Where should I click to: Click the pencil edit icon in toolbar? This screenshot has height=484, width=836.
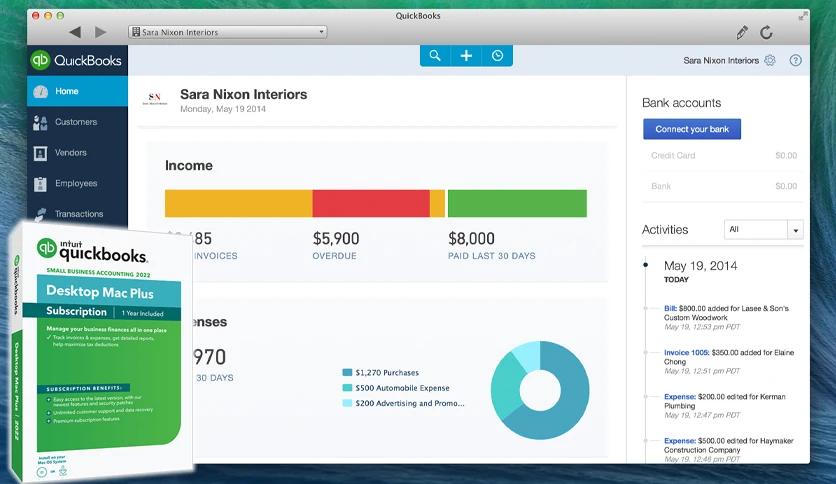point(742,32)
